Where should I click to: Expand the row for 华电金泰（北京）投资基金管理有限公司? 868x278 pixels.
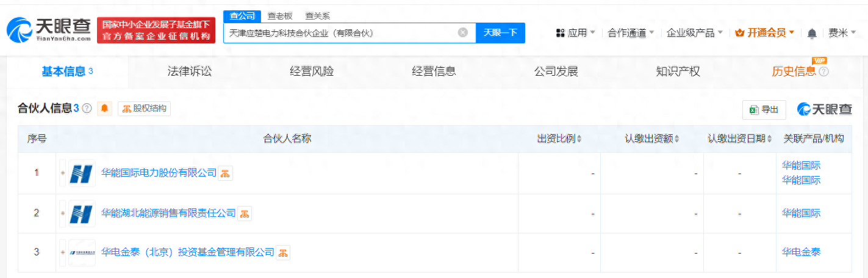tap(62, 252)
